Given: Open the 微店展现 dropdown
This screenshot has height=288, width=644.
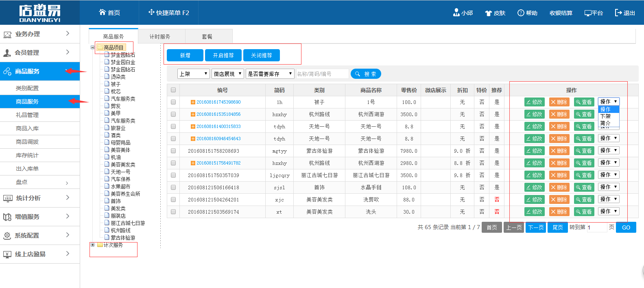Looking at the screenshot, I should 228,74.
